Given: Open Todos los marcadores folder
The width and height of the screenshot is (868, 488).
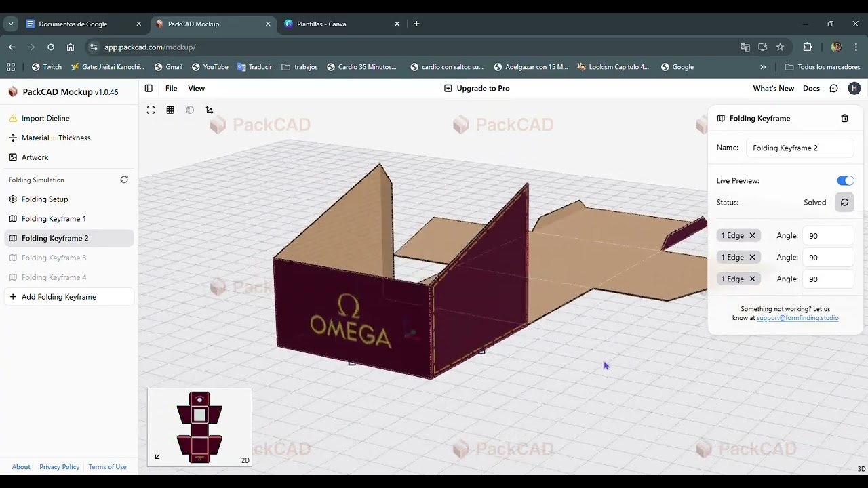Looking at the screenshot, I should pyautogui.click(x=822, y=67).
